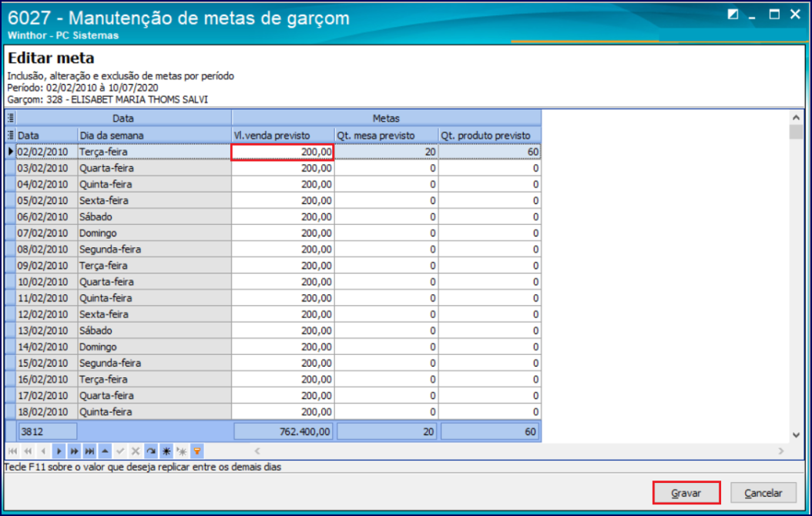Click next record right arrow icon
Viewport: 812px width, 516px height.
(59, 451)
